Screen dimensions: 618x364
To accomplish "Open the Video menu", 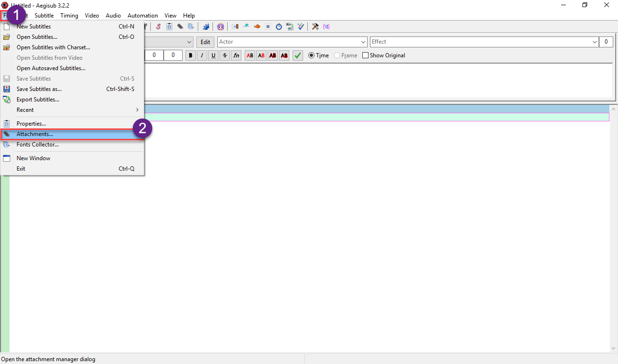I will (x=92, y=16).
